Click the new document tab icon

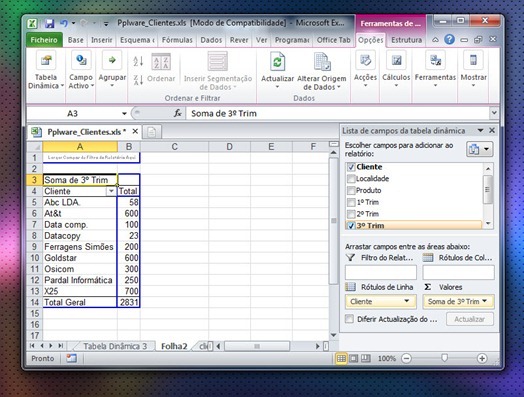point(152,132)
